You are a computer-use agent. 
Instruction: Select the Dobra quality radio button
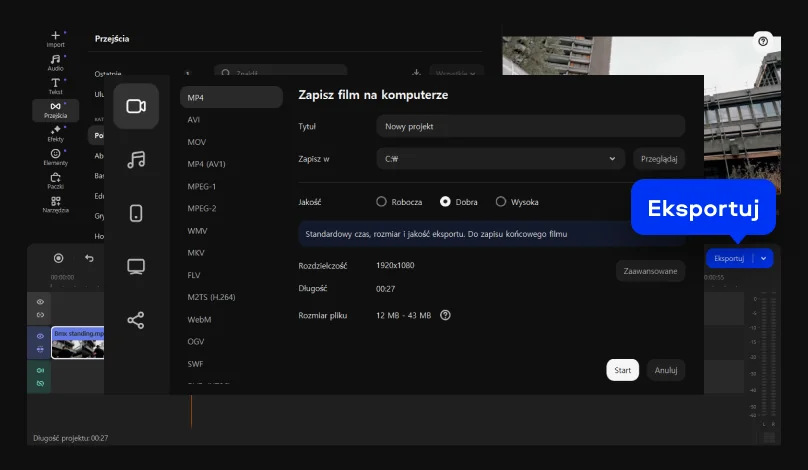click(x=445, y=202)
